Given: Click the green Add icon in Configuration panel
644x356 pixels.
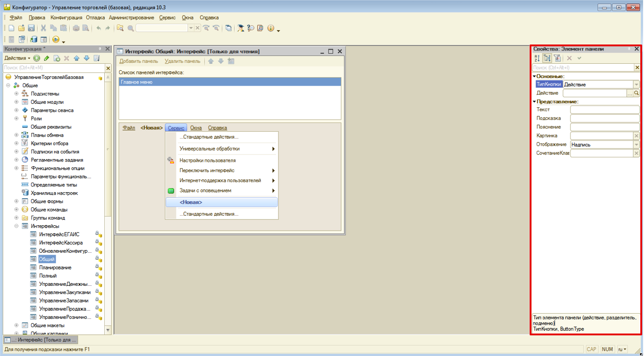Looking at the screenshot, I should 37,58.
